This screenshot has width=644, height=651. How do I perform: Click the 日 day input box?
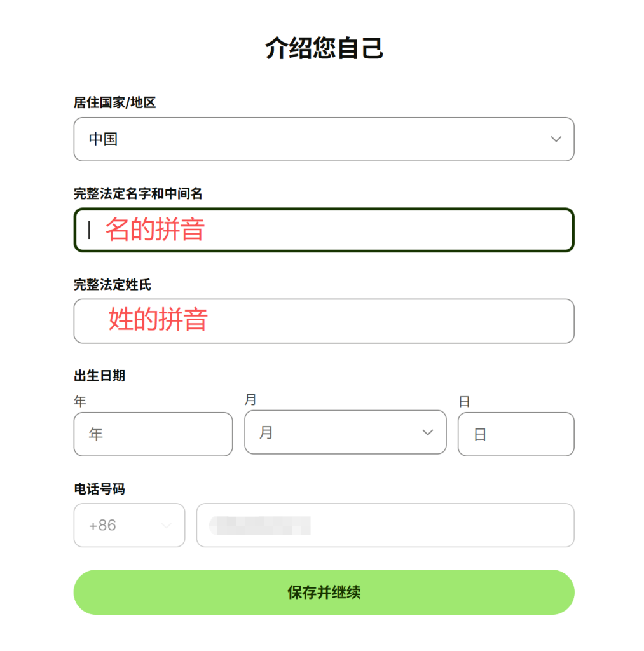coord(516,434)
